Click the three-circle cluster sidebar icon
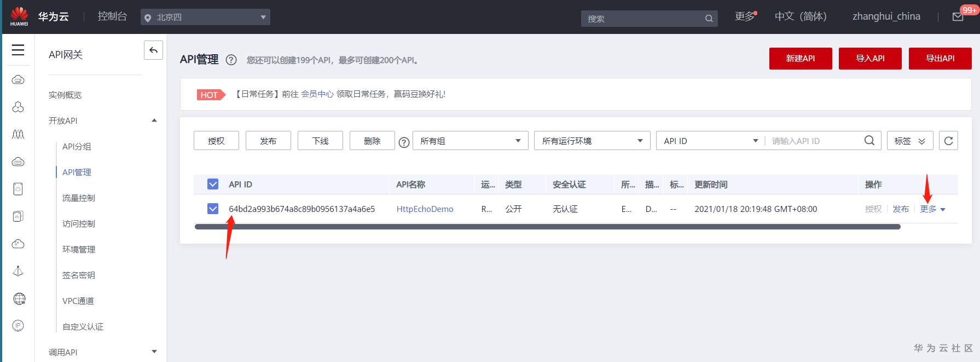The width and height of the screenshot is (980, 362). pos(18,107)
